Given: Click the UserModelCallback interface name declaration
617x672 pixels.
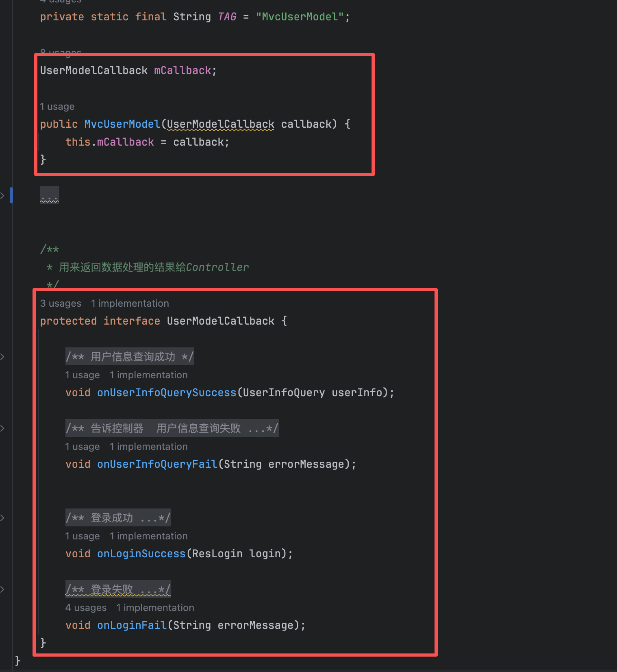Looking at the screenshot, I should point(221,321).
